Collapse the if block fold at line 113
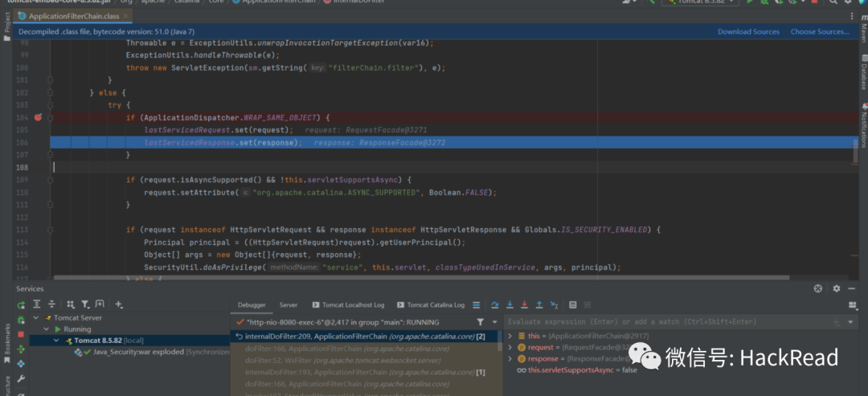The width and height of the screenshot is (868, 396). pos(50,229)
